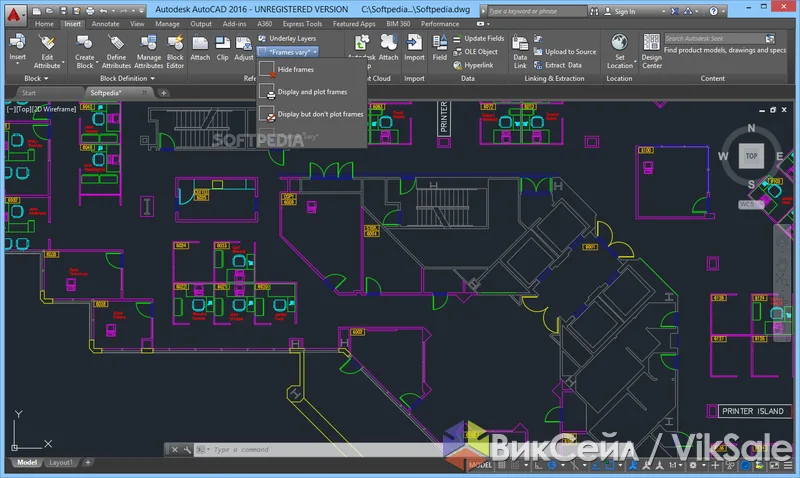Click the Attach reference icon
Viewport: 800px width, 478px height.
[x=200, y=42]
